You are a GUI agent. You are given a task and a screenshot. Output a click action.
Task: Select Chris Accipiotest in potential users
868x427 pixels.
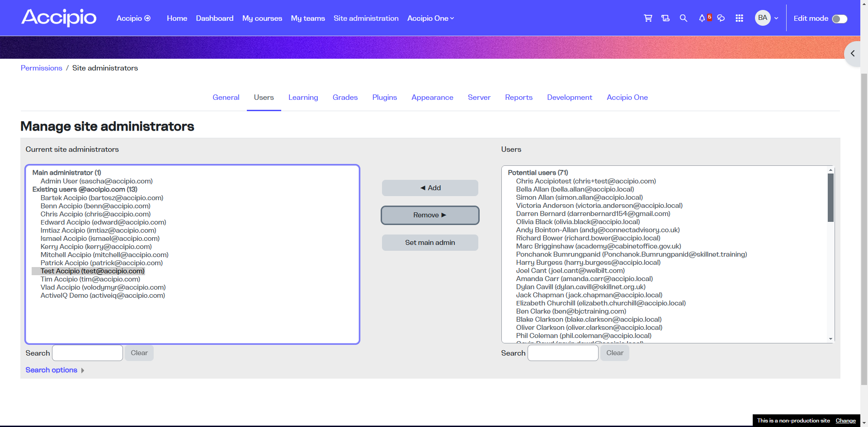(x=586, y=181)
